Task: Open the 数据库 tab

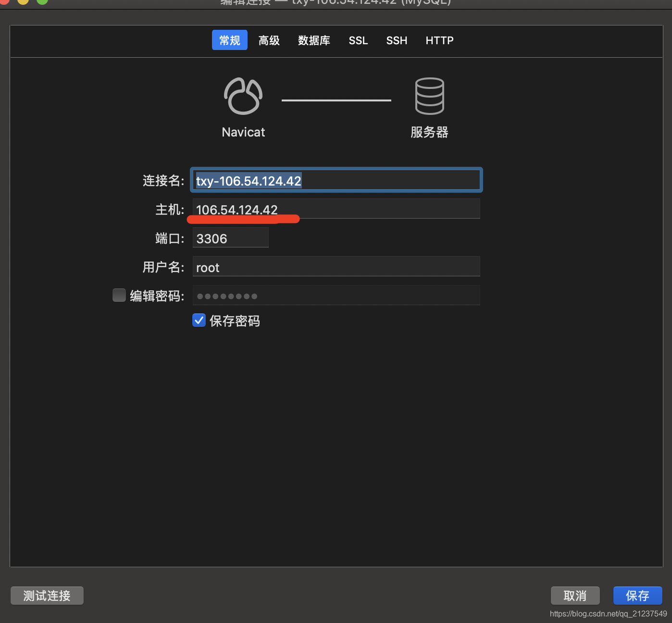Action: (314, 40)
